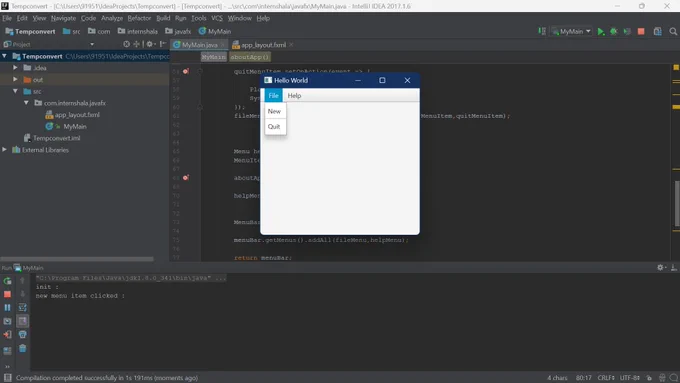This screenshot has width=680, height=383.
Task: Toggle soft-wrap in Run console
Action: (23, 308)
